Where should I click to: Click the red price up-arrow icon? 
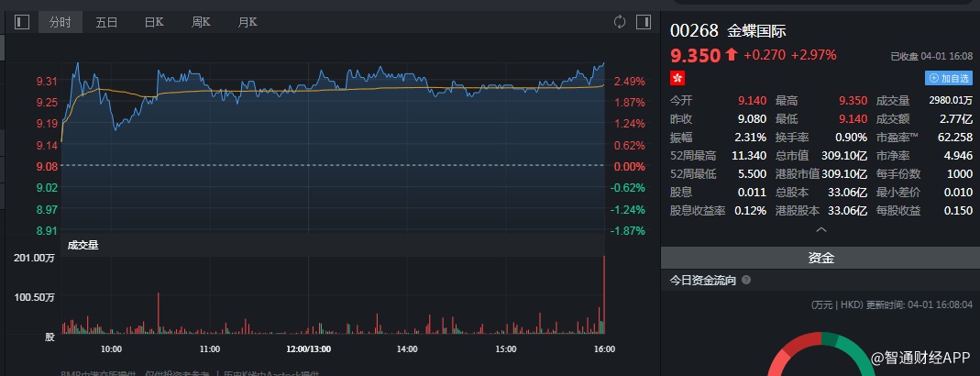tap(731, 55)
